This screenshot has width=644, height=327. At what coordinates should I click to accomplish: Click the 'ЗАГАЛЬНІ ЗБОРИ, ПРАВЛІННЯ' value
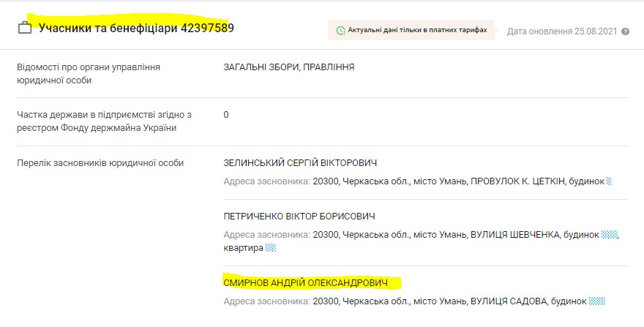pos(289,67)
